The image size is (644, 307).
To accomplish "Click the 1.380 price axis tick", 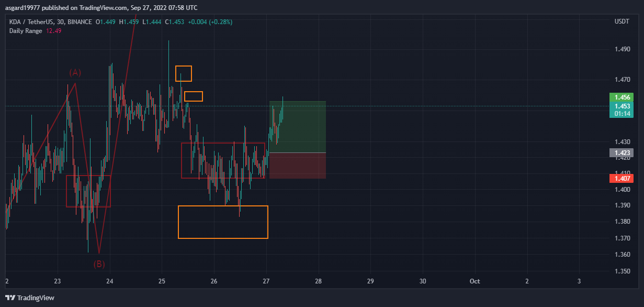I will pos(622,222).
